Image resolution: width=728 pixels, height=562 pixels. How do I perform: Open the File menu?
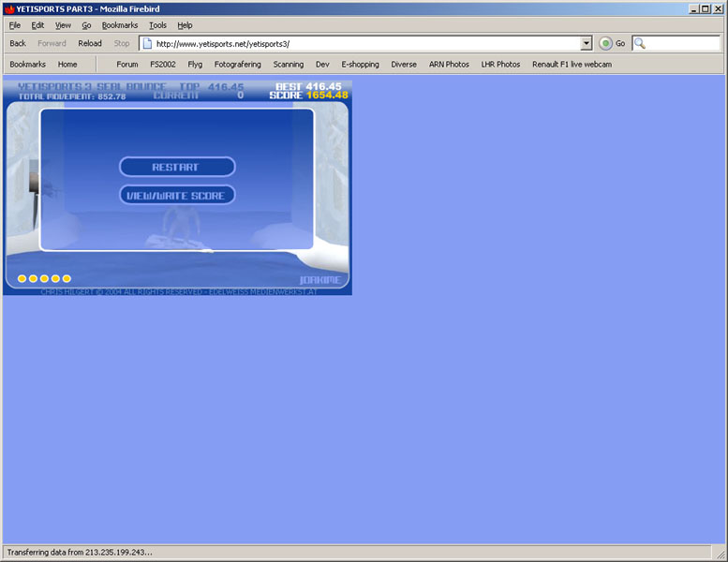pos(15,25)
